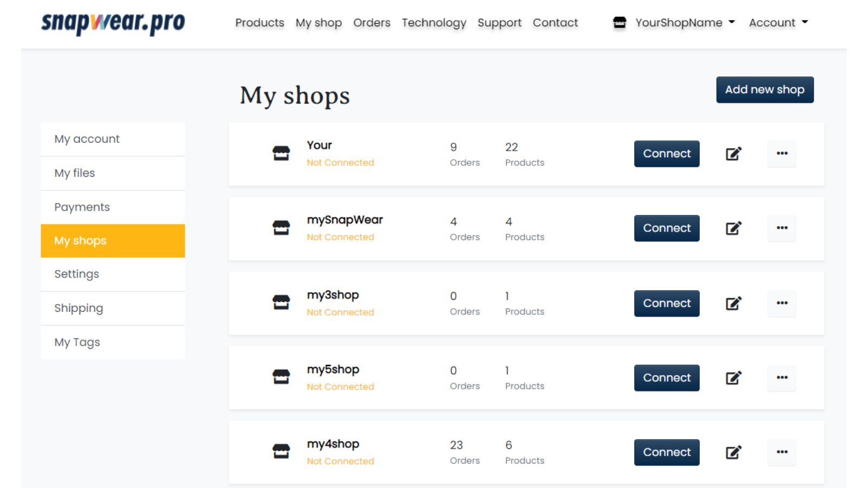Image resolution: width=868 pixels, height=488 pixels.
Task: Click the shop name 'my5shop'
Action: click(x=333, y=369)
